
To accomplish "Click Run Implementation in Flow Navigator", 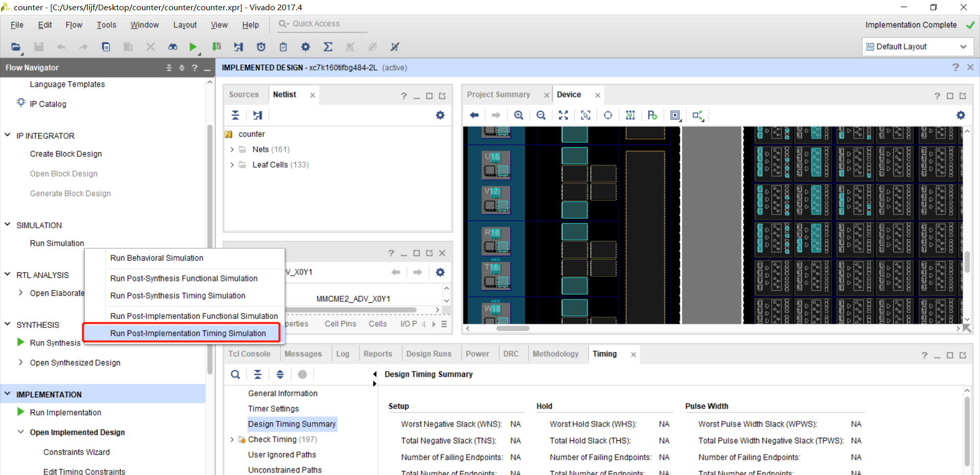I will coord(65,413).
